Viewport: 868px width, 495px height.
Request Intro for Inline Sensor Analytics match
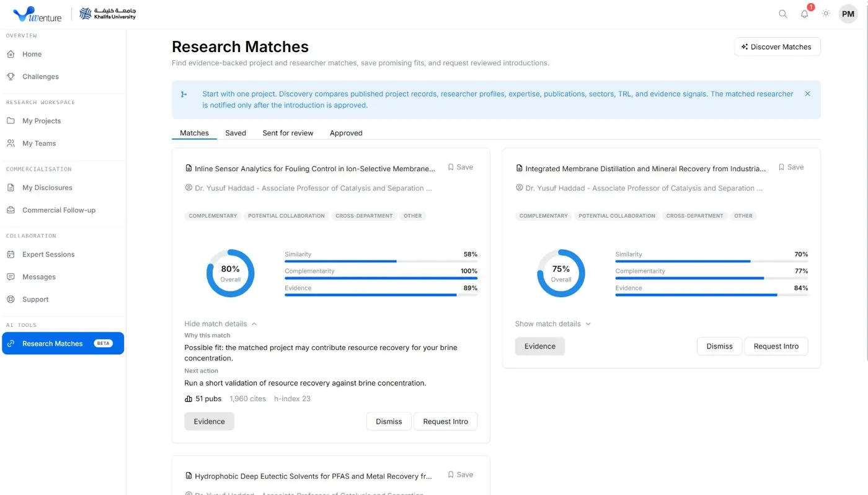(x=445, y=421)
